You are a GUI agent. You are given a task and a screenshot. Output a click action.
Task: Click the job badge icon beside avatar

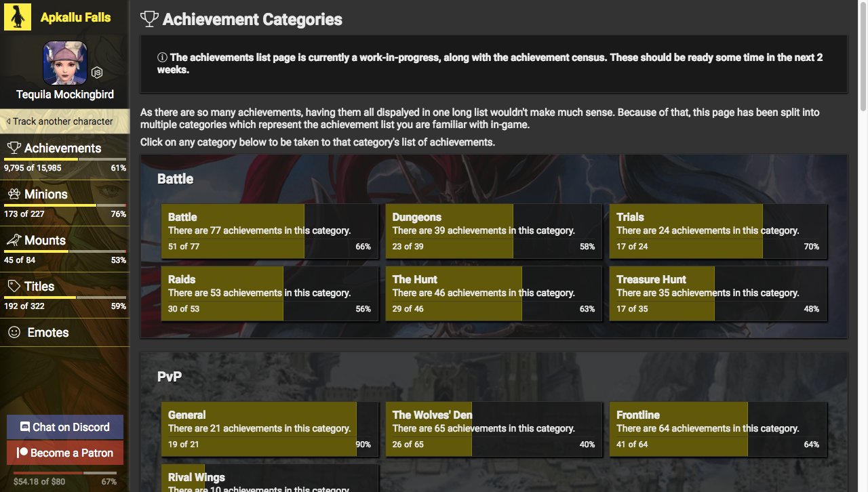(x=97, y=72)
